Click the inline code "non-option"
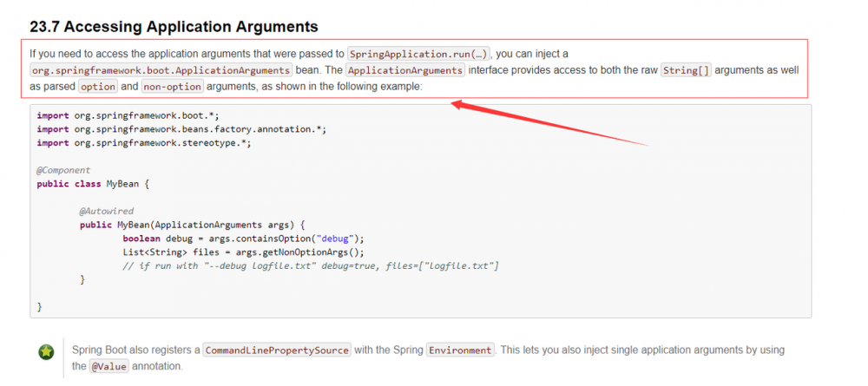This screenshot has height=386, width=868. click(x=173, y=88)
